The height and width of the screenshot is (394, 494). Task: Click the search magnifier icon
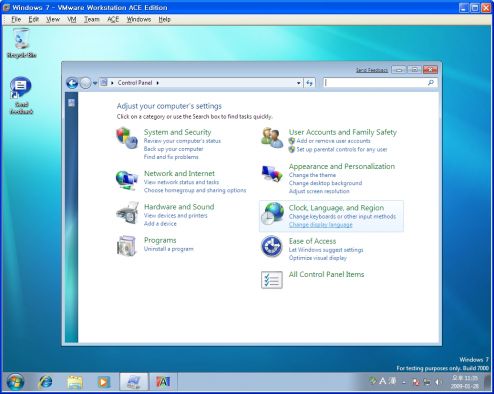pos(431,82)
